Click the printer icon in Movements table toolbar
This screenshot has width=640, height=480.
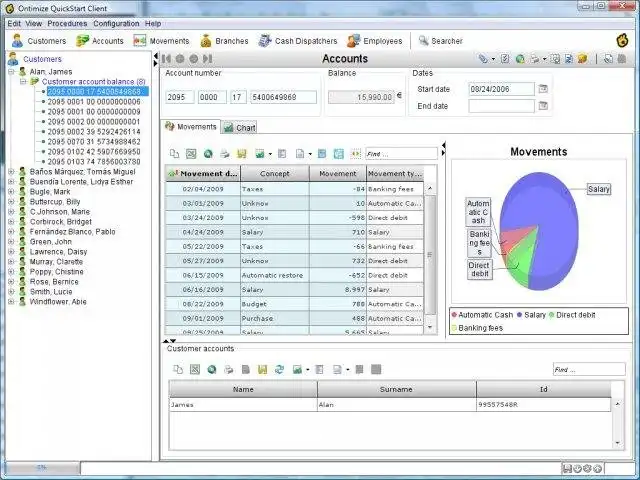tap(224, 154)
